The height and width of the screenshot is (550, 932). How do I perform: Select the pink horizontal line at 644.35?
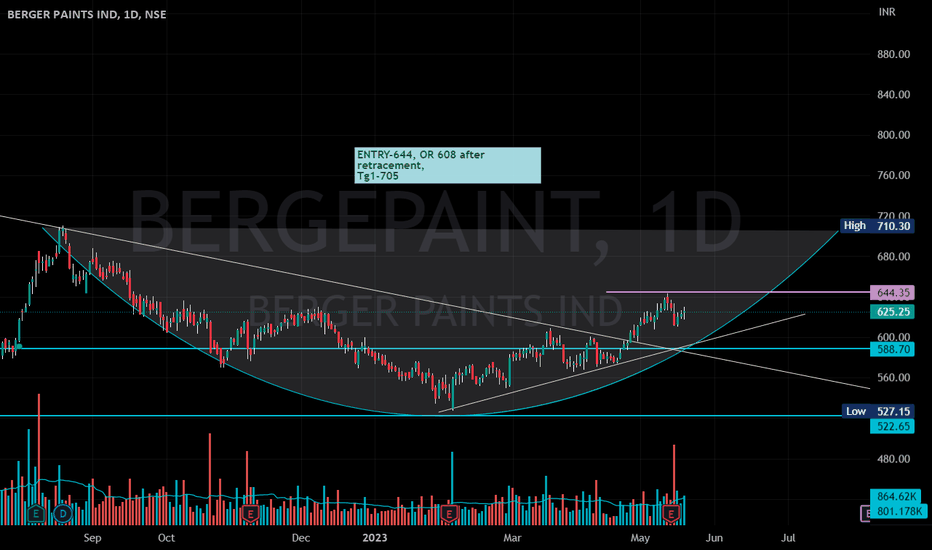click(x=737, y=292)
